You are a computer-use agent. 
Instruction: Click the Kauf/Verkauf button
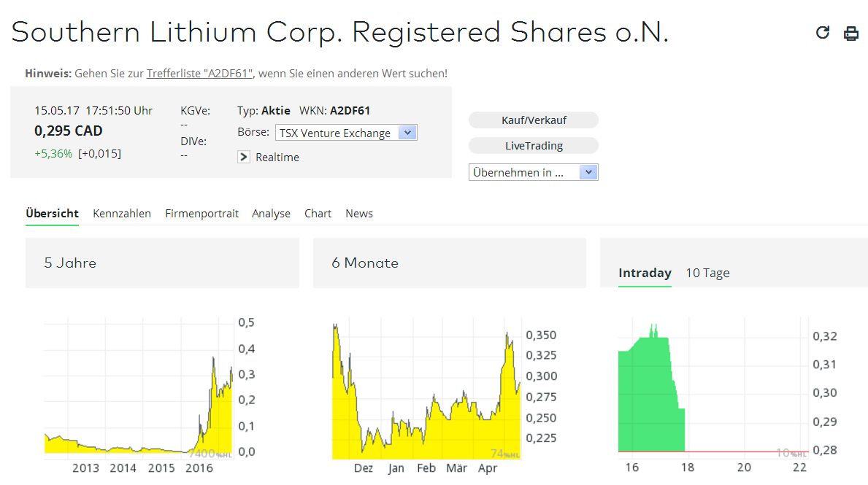[533, 120]
